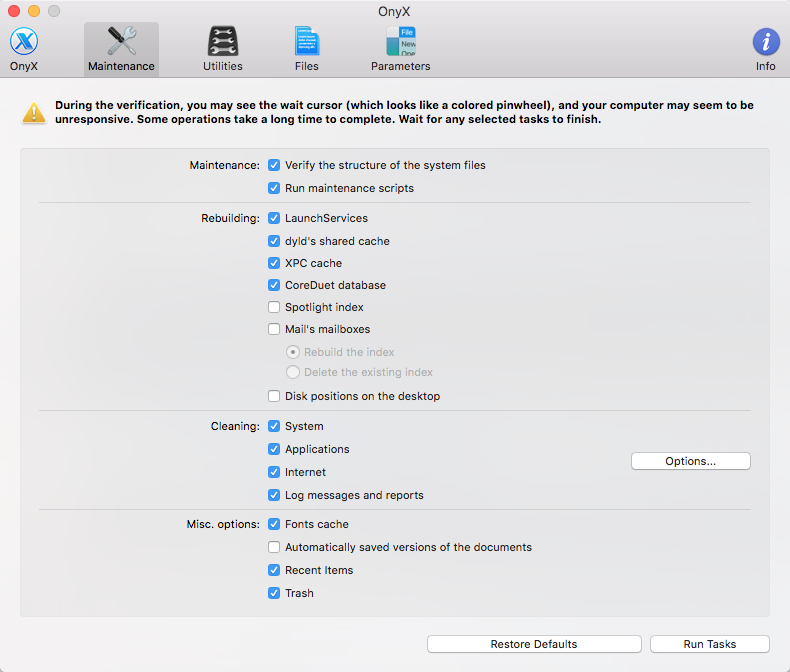Toggle the Trash checkbox
This screenshot has width=790, height=672.
pos(274,593)
